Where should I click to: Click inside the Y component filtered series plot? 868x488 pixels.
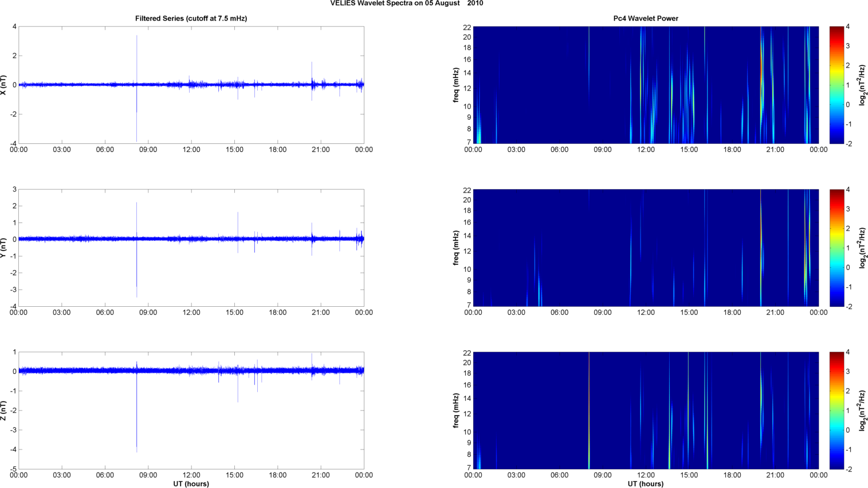[x=191, y=248]
